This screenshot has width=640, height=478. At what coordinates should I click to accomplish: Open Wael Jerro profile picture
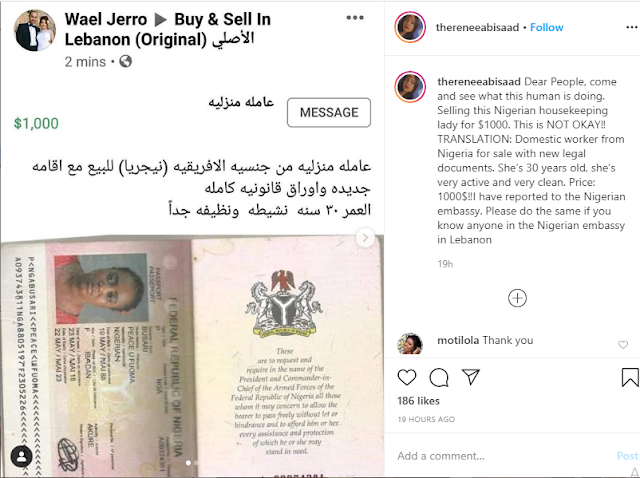click(35, 31)
